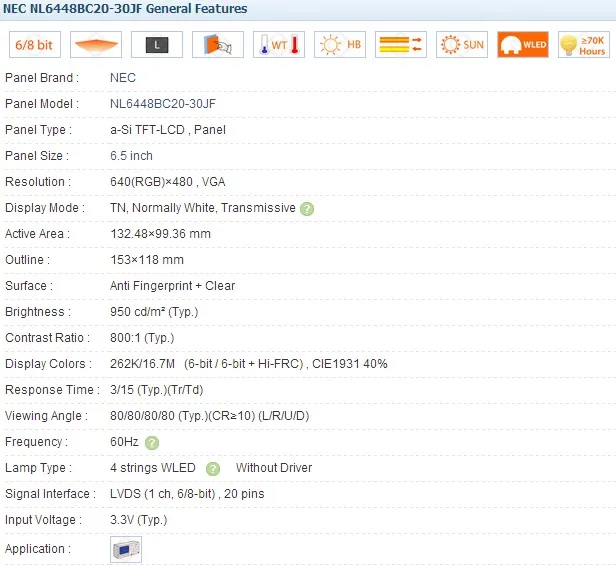Click the 'Response Time :' label

52,390
